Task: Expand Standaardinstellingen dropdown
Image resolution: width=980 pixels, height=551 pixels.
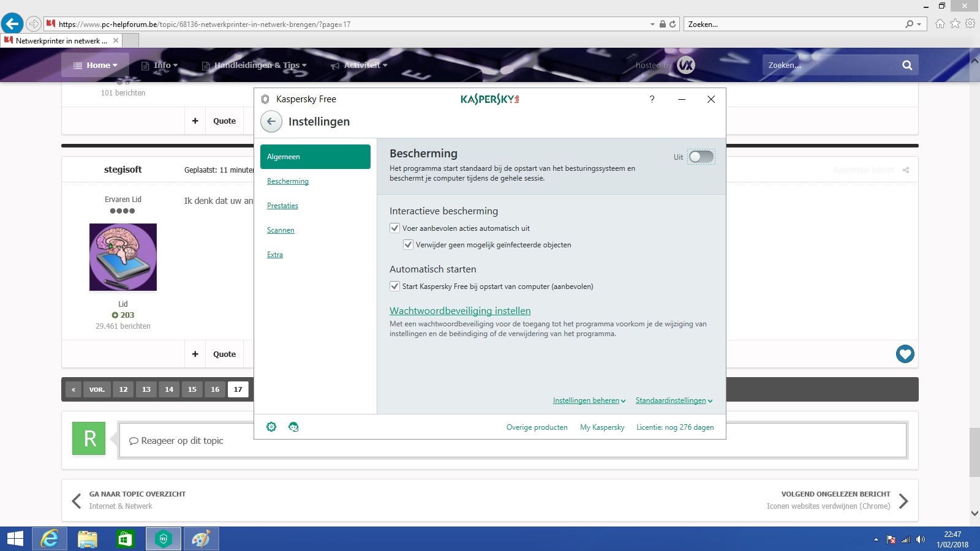Action: [x=674, y=400]
